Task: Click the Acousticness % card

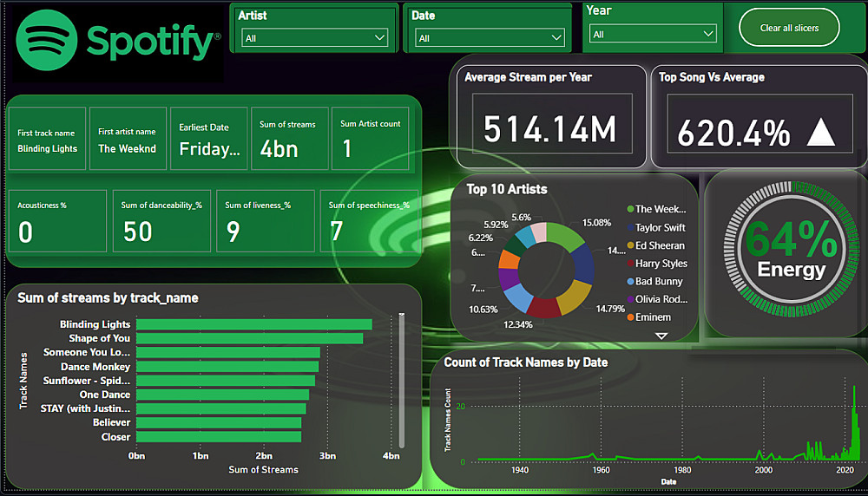Action: pyautogui.click(x=57, y=221)
